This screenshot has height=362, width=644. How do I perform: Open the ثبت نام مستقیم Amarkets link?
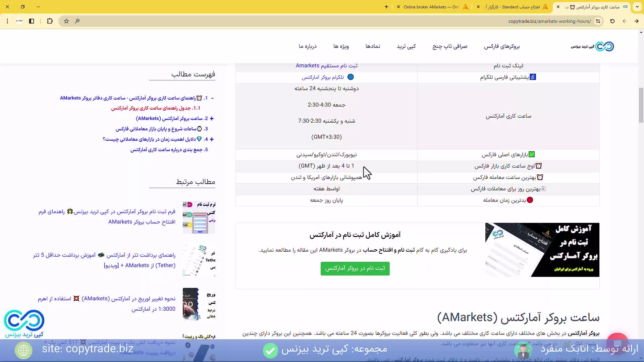[326, 66]
